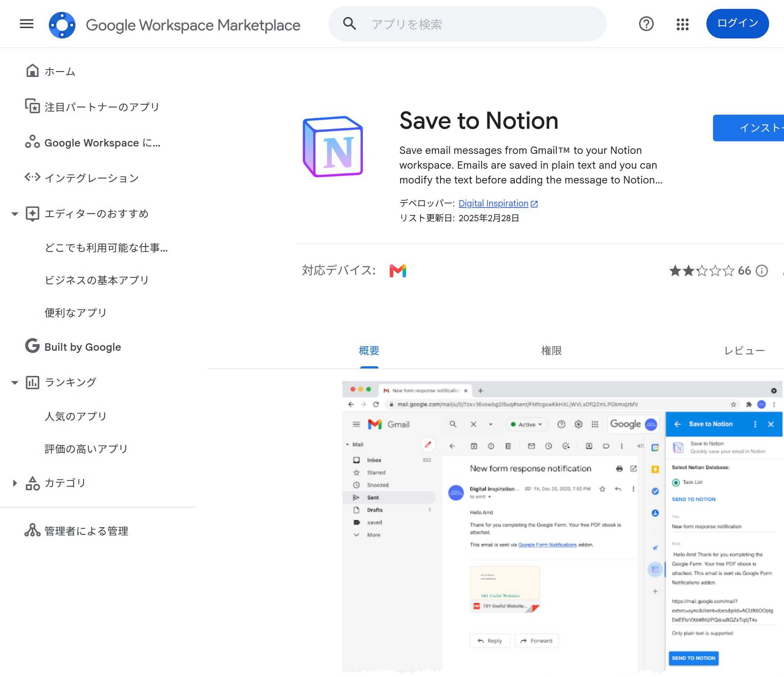Click the Google G icon in sidebar
The width and height of the screenshot is (784, 677).
32,346
